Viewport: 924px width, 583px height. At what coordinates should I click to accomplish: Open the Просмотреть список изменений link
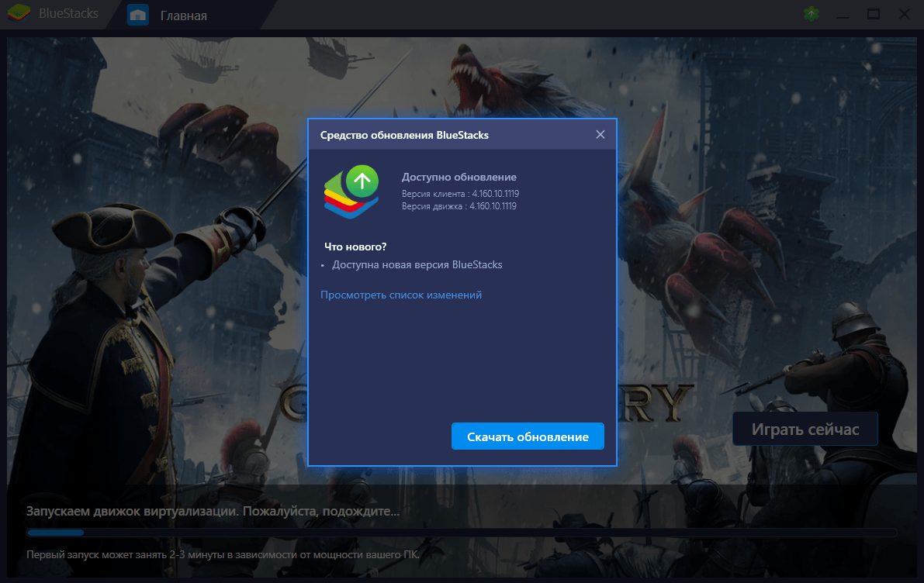[x=401, y=295]
